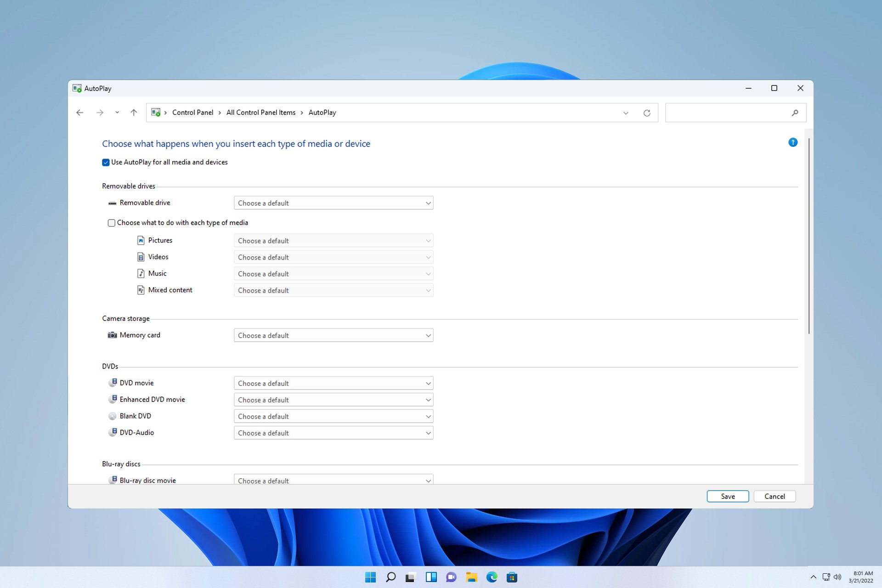Navigate to All Control Panel Items breadcrumb

[261, 113]
